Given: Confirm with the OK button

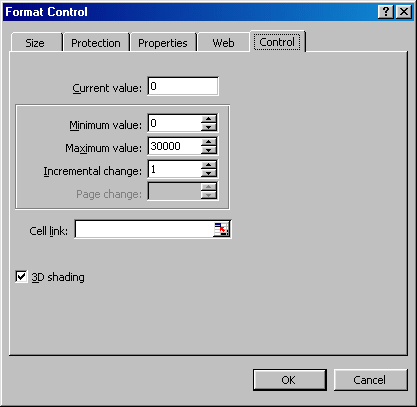Looking at the screenshot, I should [x=289, y=380].
